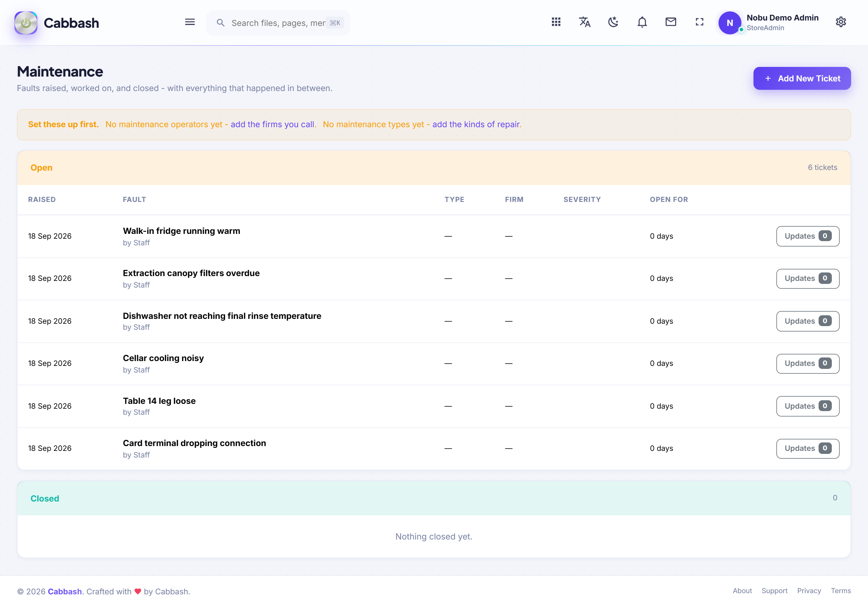Follow the 'add the kinds of repair' link
The image size is (868, 607).
click(x=476, y=124)
